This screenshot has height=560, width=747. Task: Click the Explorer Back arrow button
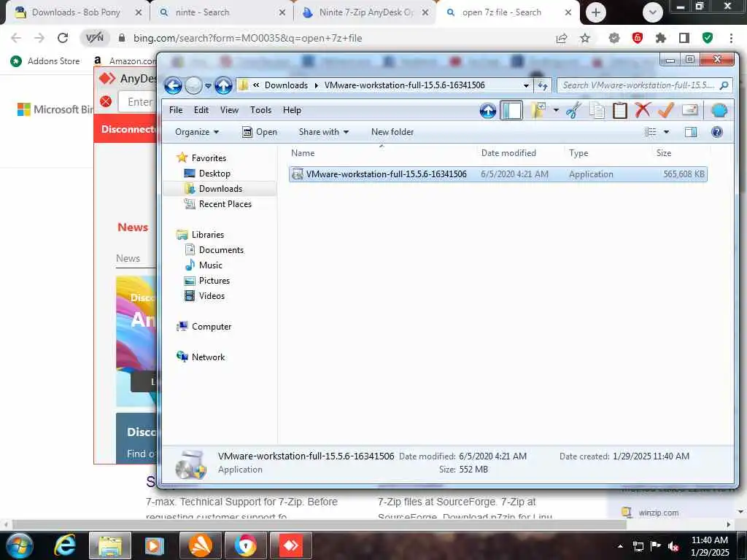[x=173, y=86]
